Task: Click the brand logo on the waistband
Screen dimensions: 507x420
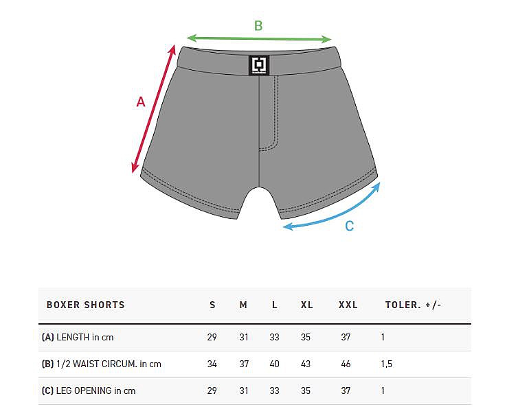Action: tap(259, 65)
